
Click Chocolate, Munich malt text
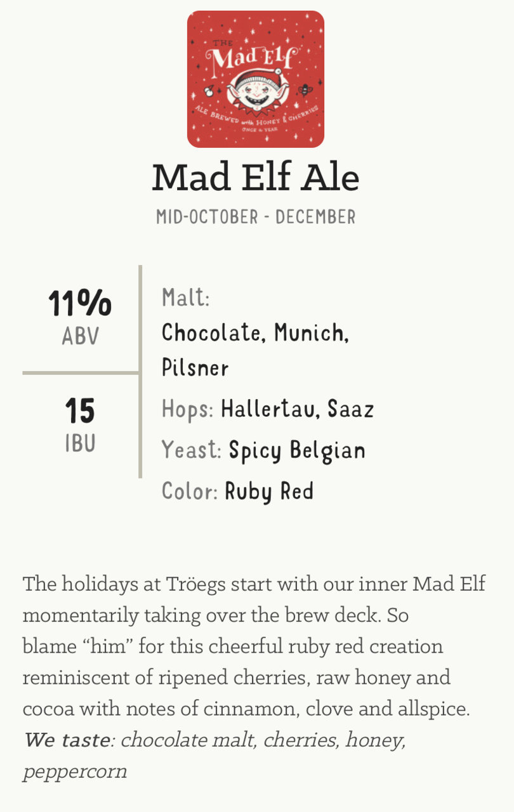pos(255,333)
